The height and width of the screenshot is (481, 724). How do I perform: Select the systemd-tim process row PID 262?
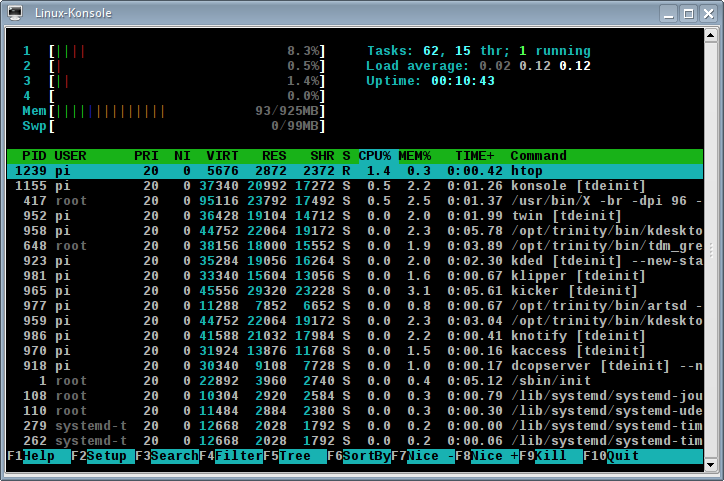(355, 441)
